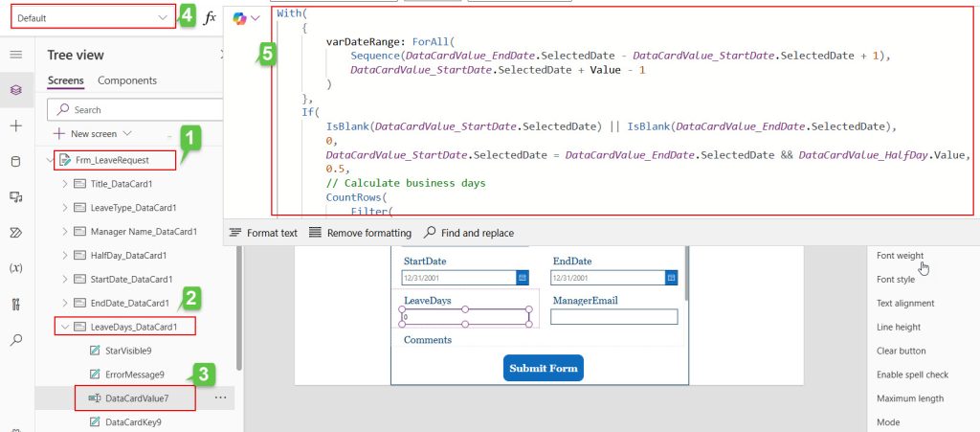Screen dimensions: 980x432
Task: Click the fx formula icon
Action: pos(210,18)
